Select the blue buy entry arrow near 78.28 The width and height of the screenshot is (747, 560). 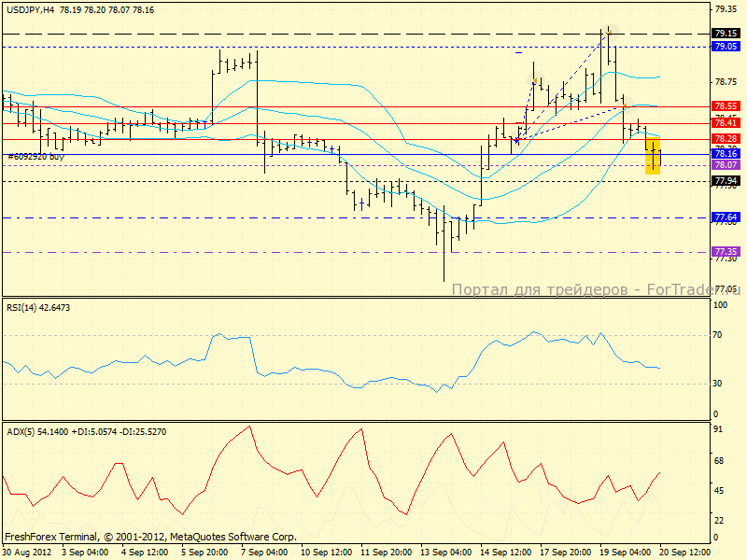point(515,140)
